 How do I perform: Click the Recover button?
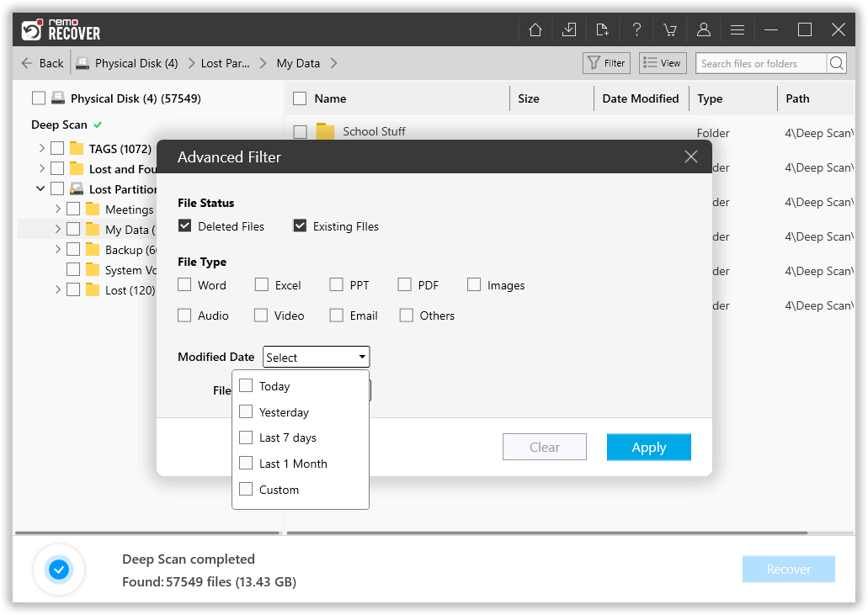click(788, 569)
